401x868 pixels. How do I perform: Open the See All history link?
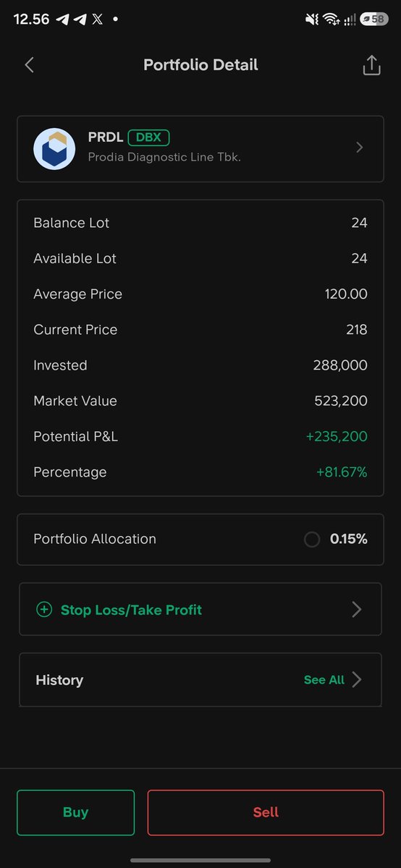(324, 680)
